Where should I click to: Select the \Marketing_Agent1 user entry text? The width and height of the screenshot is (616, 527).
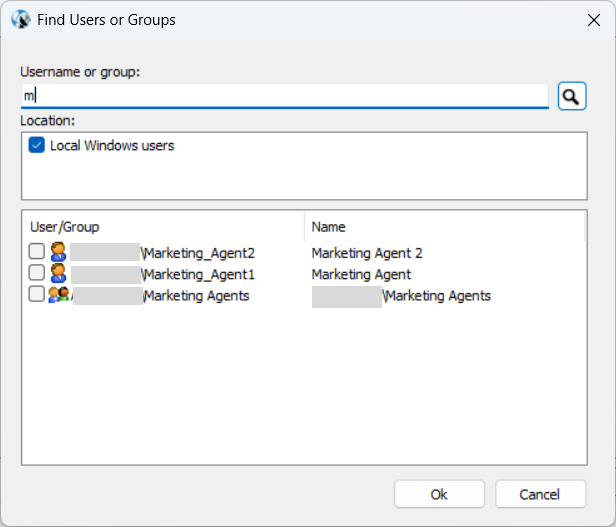coord(198,274)
